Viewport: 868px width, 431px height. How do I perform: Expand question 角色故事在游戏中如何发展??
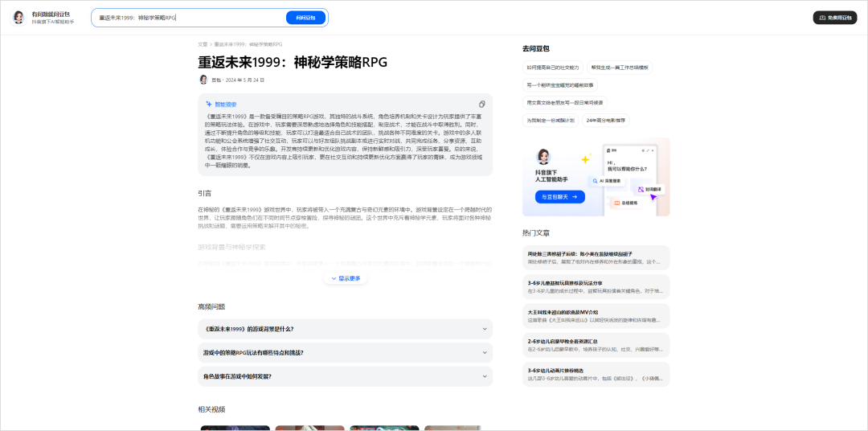(346, 376)
